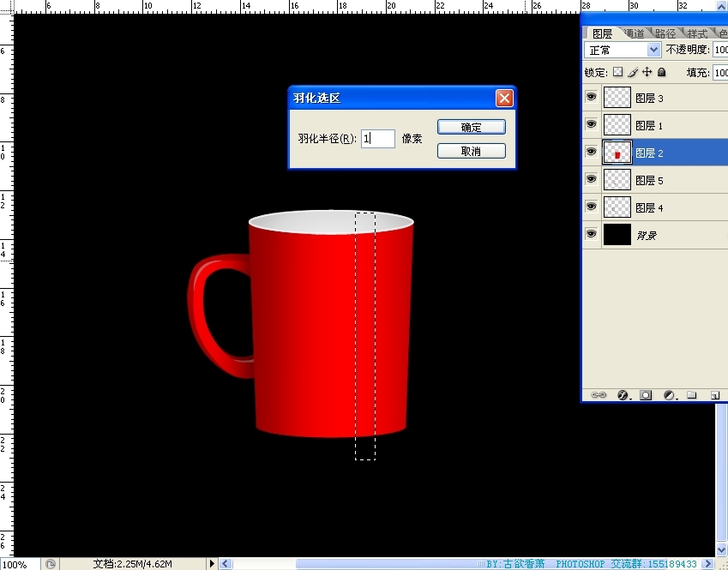Add a layer mask to 图层 2
Viewport: 728px width, 570px height.
[646, 395]
